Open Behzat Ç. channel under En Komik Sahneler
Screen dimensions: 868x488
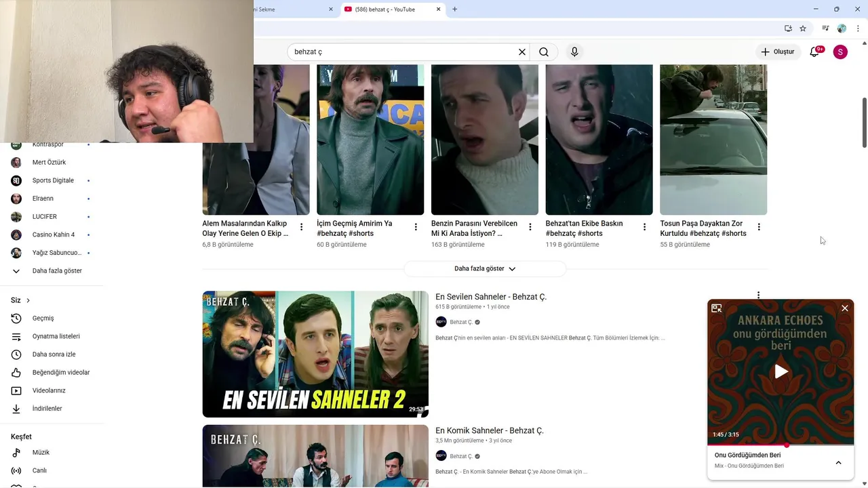(x=461, y=456)
